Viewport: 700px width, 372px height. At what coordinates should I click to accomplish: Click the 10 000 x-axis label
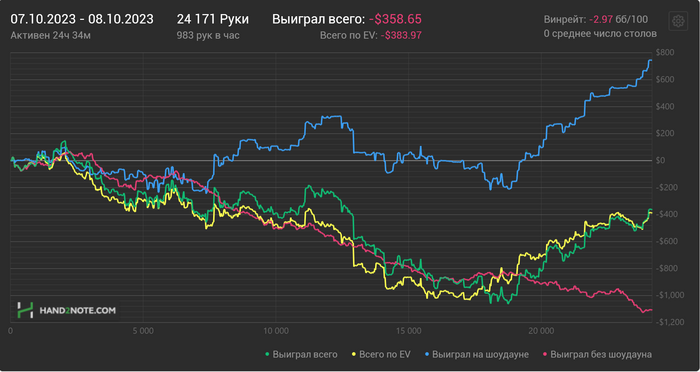[x=275, y=331]
